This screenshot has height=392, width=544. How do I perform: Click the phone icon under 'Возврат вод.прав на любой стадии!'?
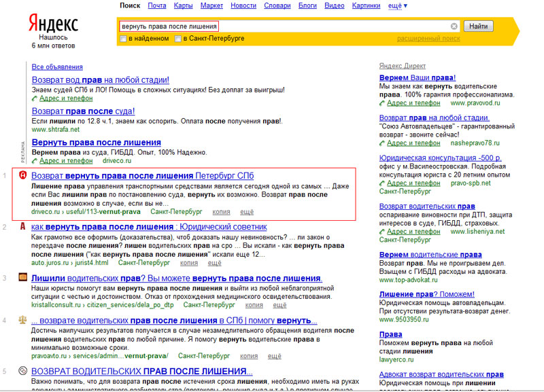pos(35,99)
